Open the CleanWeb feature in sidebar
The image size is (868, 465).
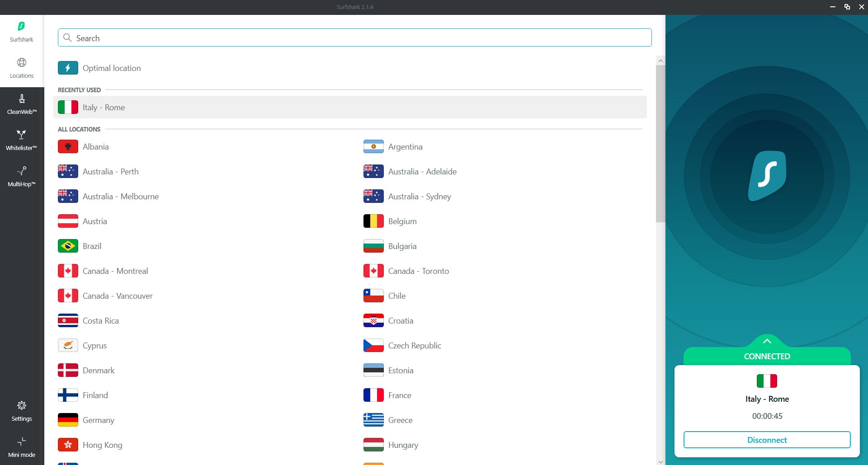pyautogui.click(x=22, y=104)
